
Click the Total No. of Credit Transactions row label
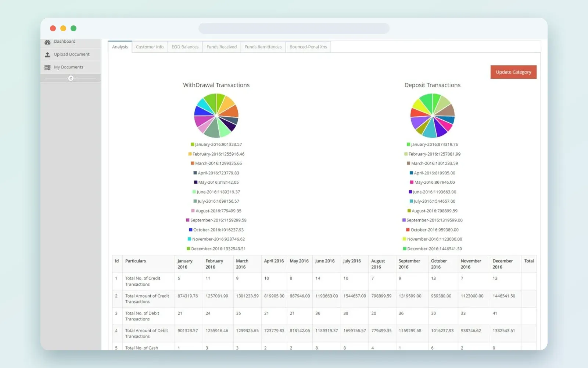(143, 281)
